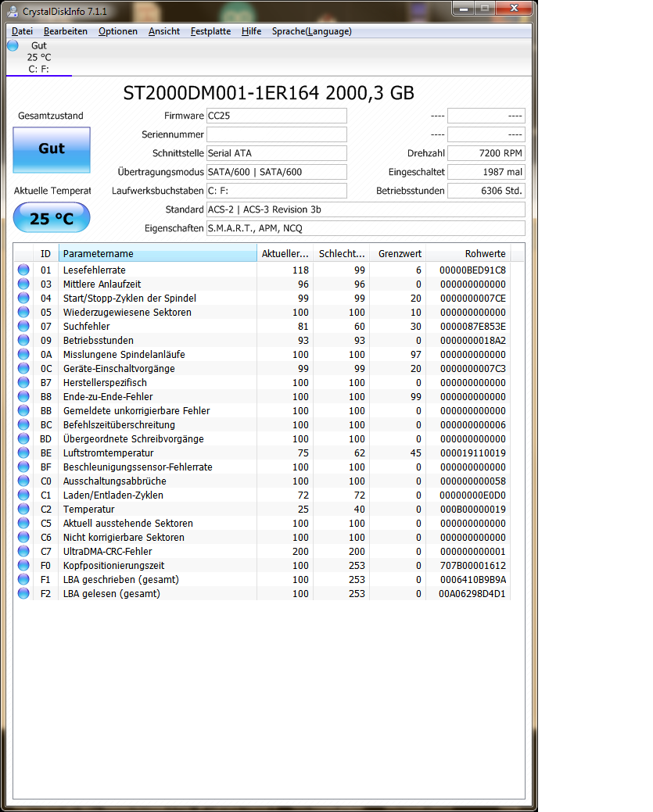
Task: Open the Ansicht menu
Action: (x=163, y=31)
